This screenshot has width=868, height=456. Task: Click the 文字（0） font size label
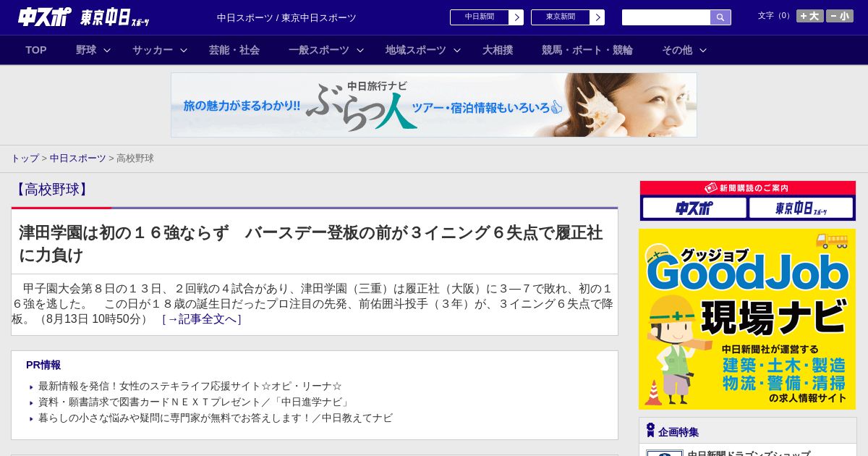click(x=775, y=15)
